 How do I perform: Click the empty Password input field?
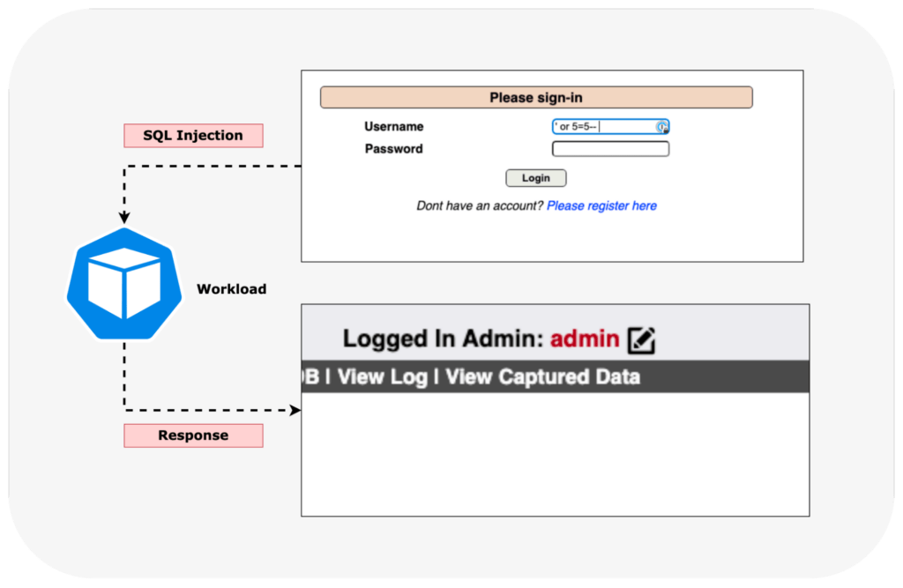coord(610,148)
